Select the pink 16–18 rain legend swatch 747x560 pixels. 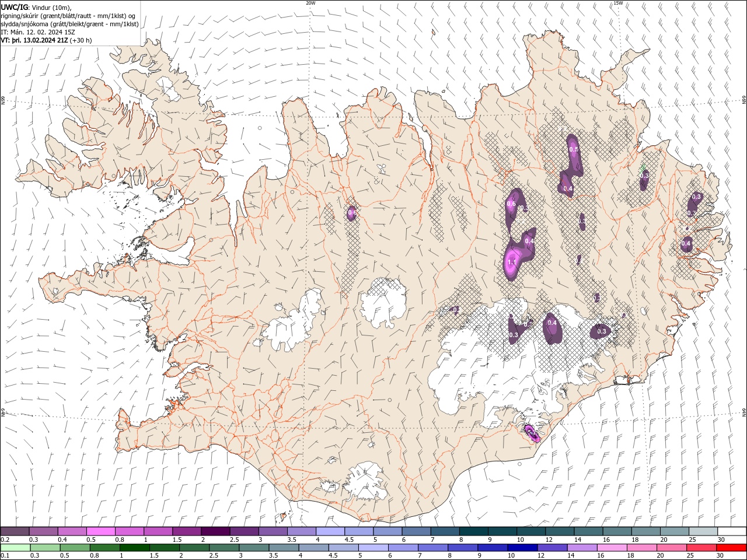612,548
